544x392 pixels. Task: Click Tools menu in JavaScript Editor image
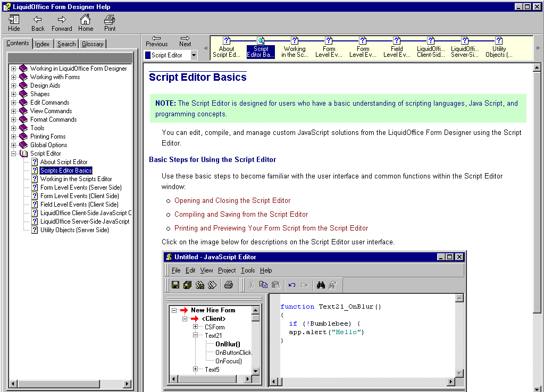(x=248, y=270)
